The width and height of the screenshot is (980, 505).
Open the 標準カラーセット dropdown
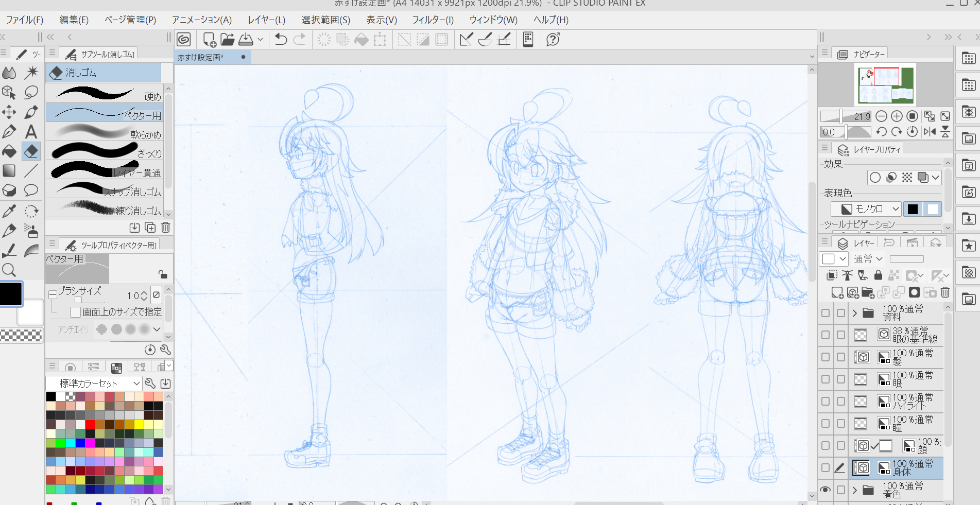(94, 384)
